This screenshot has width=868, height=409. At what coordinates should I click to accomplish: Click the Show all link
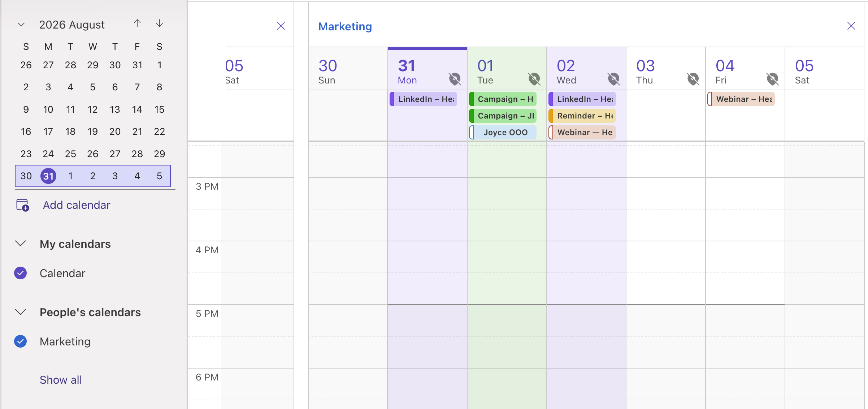[x=61, y=380]
